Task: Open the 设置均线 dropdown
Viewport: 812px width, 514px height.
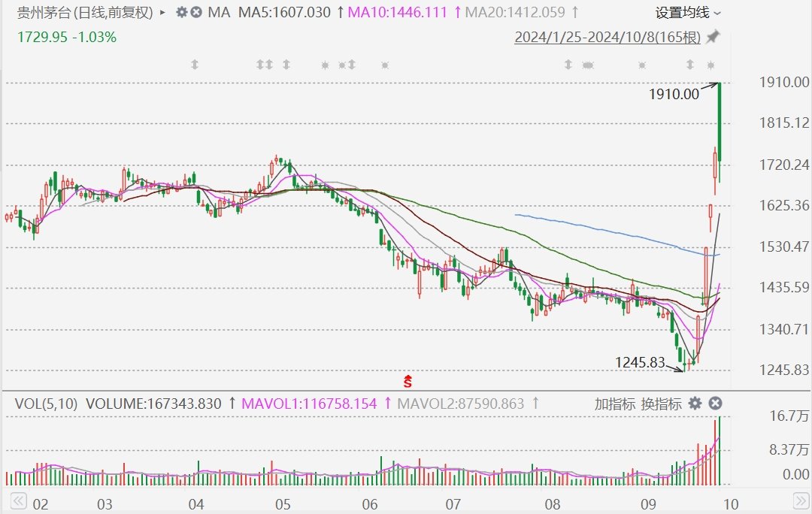Action: [x=688, y=13]
